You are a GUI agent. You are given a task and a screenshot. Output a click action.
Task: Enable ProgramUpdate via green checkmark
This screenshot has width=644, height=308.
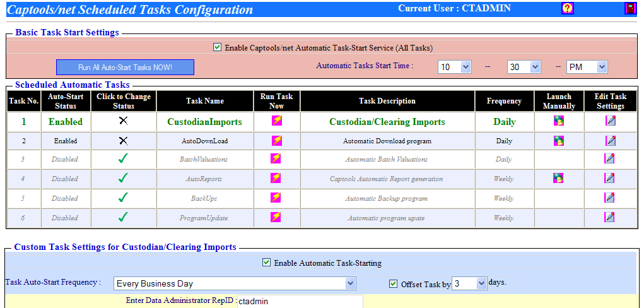click(123, 217)
